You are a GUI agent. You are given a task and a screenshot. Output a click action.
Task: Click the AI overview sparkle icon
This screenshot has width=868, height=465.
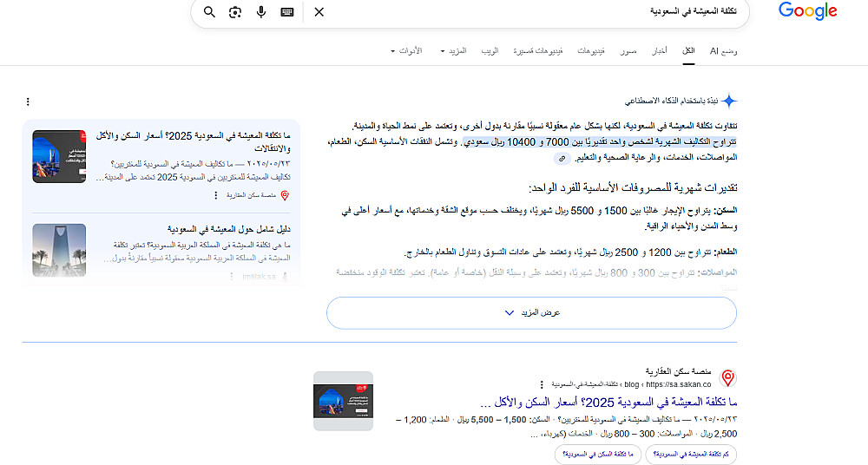pos(730,102)
